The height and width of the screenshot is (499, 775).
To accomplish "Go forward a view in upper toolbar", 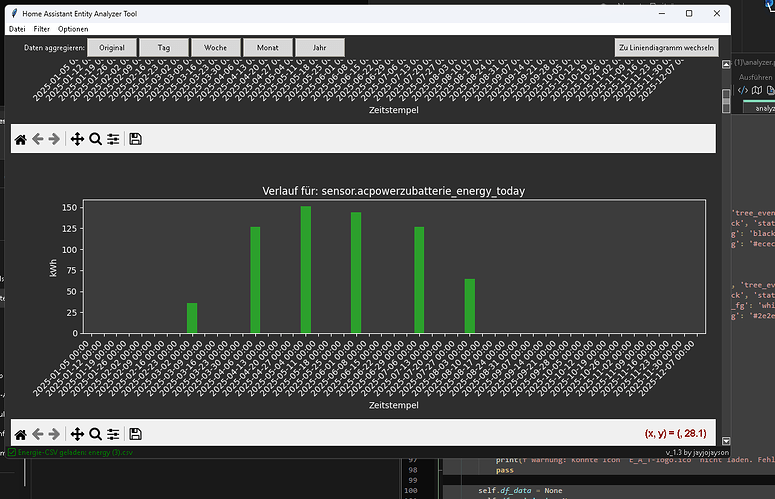I will 54,139.
